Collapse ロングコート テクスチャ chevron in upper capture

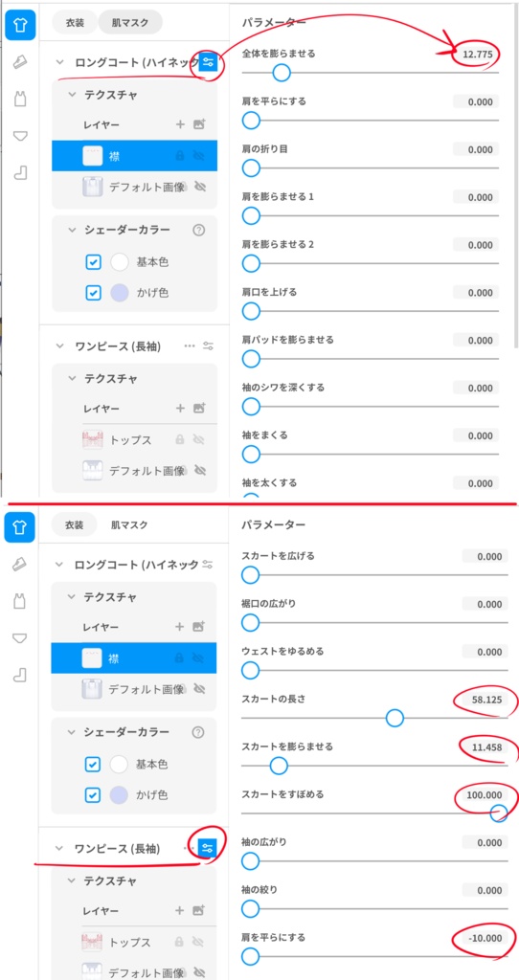[72, 95]
